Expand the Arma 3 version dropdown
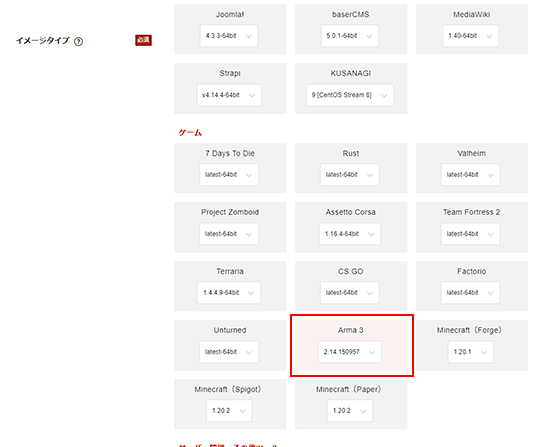The height and width of the screenshot is (447, 550). [x=350, y=352]
